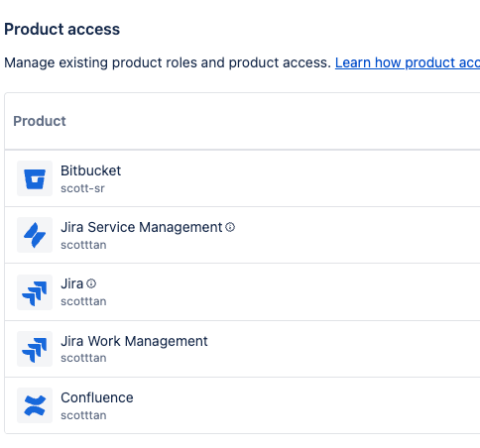Screen dimensions: 480x448
Task: Click scotttan site under Jira Service Management
Action: click(x=83, y=245)
